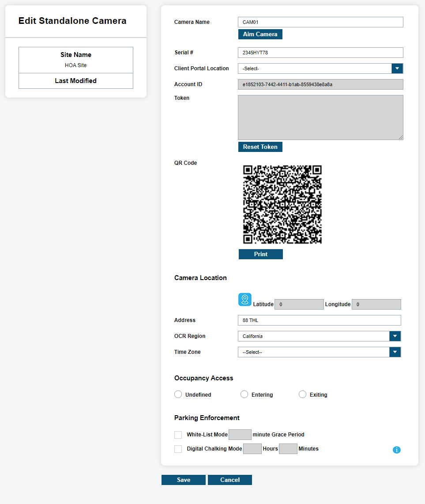Click the map pin location icon
Viewport: 425px width, 504px height.
coord(245,299)
